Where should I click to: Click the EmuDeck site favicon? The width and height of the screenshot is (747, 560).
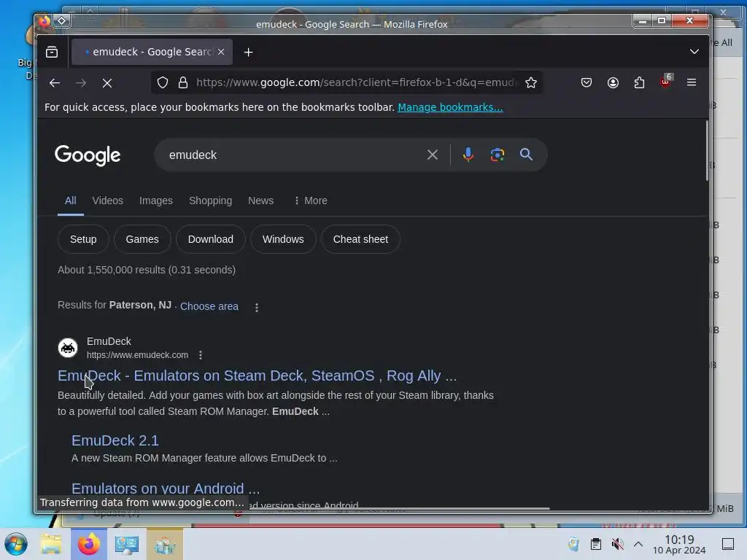(x=68, y=348)
